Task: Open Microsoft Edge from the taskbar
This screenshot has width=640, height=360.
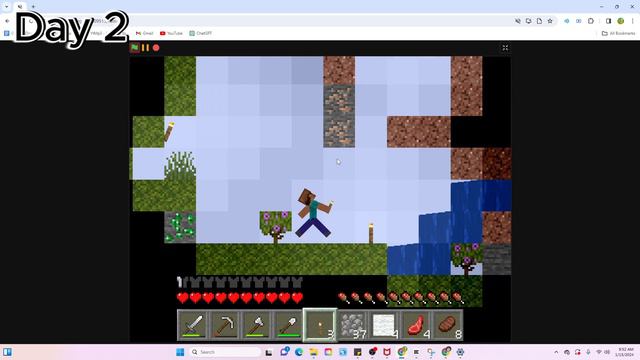Action: (x=299, y=352)
